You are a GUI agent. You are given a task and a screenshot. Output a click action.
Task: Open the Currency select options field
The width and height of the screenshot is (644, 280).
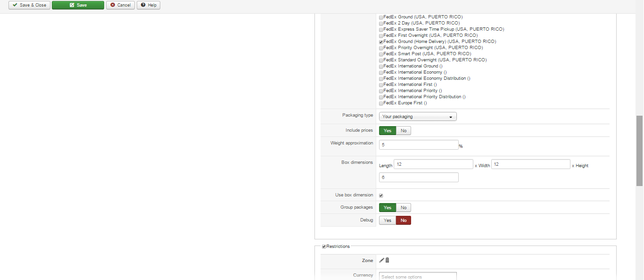click(x=418, y=277)
